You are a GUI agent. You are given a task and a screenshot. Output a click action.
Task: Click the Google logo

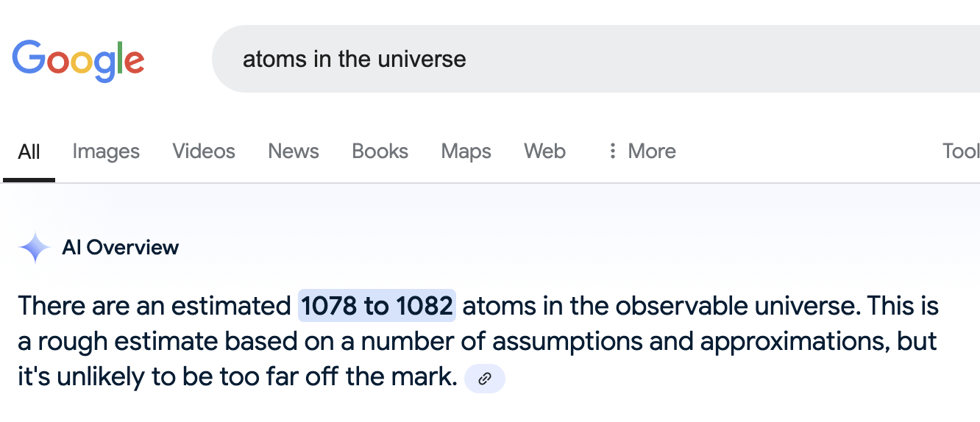(x=78, y=59)
